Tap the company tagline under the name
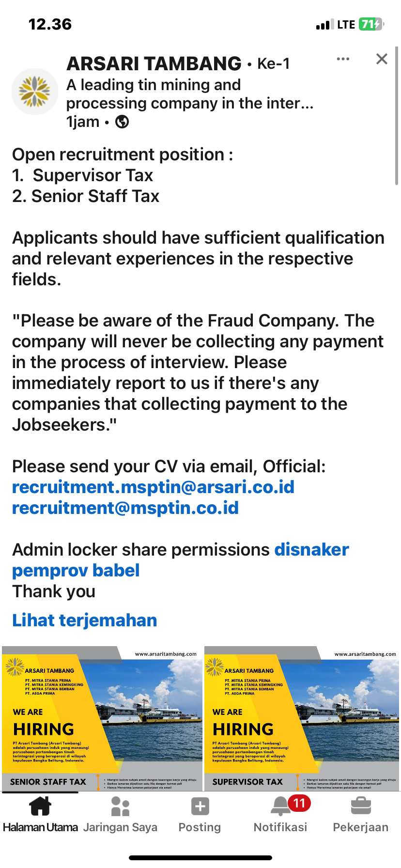The height and width of the screenshot is (868, 401). tap(190, 94)
